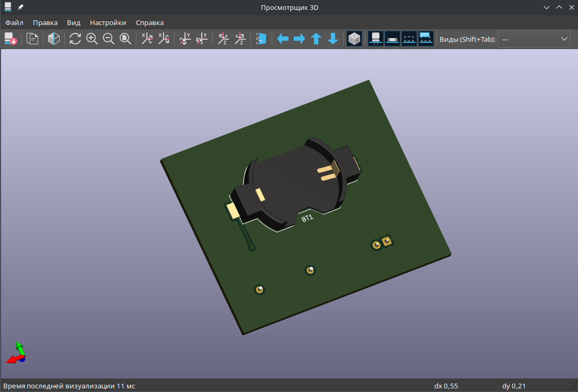Zoom out using the magnifier minus icon
The width and height of the screenshot is (578, 392).
pyautogui.click(x=109, y=39)
